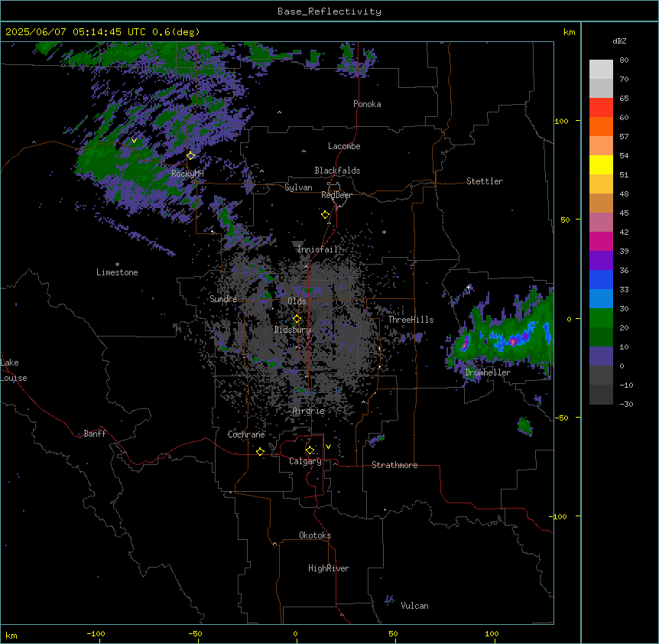The width and height of the screenshot is (659, 644).
Task: Click the green 20 dBZ legend swatch
Action: coord(601,318)
